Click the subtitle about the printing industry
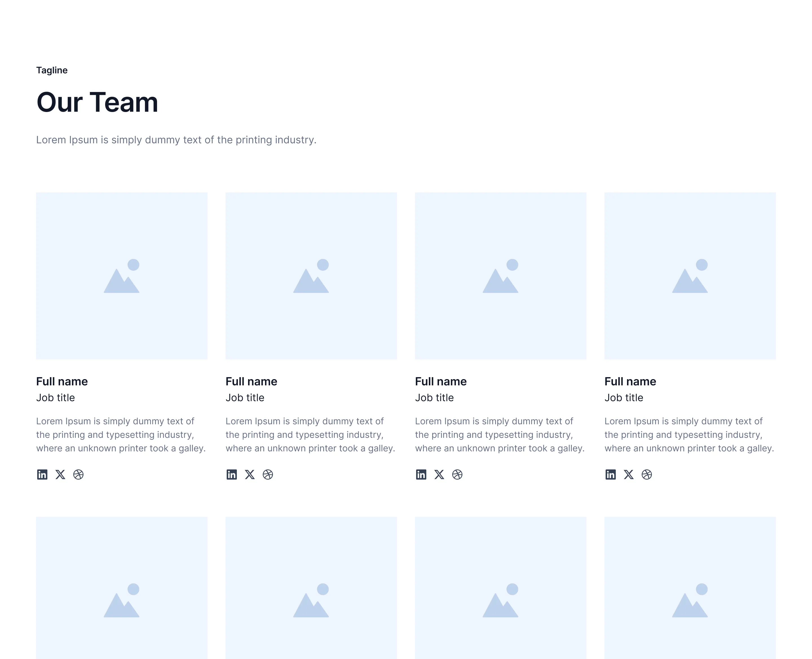Image resolution: width=812 pixels, height=659 pixels. (176, 140)
